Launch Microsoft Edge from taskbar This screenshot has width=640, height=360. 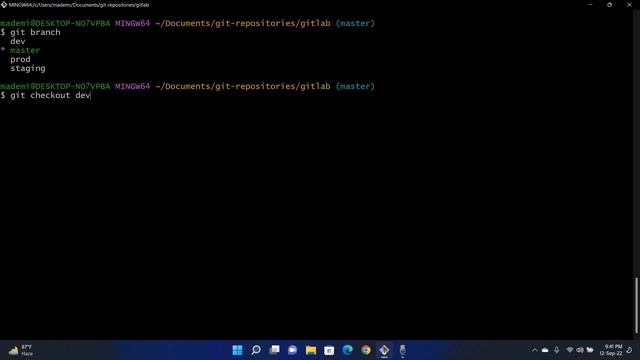pos(347,350)
